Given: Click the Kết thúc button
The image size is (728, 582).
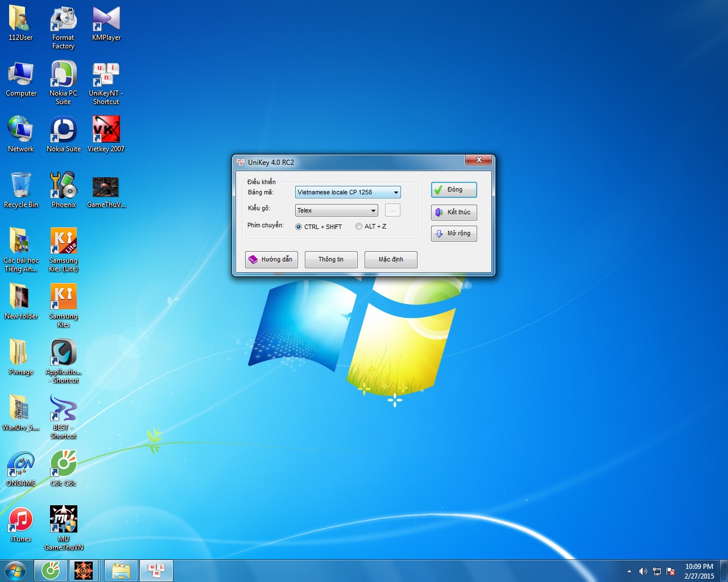Looking at the screenshot, I should tap(454, 212).
